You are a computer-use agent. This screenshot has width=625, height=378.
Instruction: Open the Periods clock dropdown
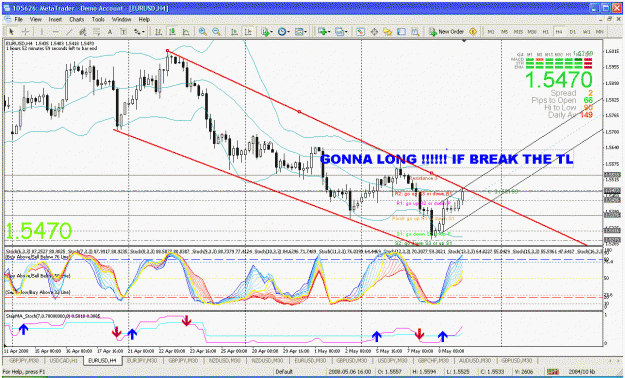tap(283, 32)
